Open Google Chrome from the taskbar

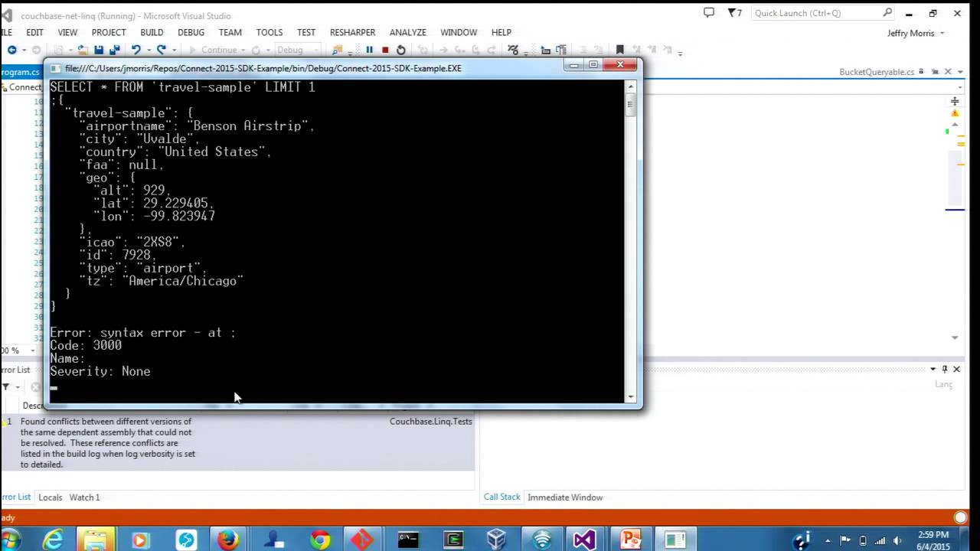(x=320, y=540)
